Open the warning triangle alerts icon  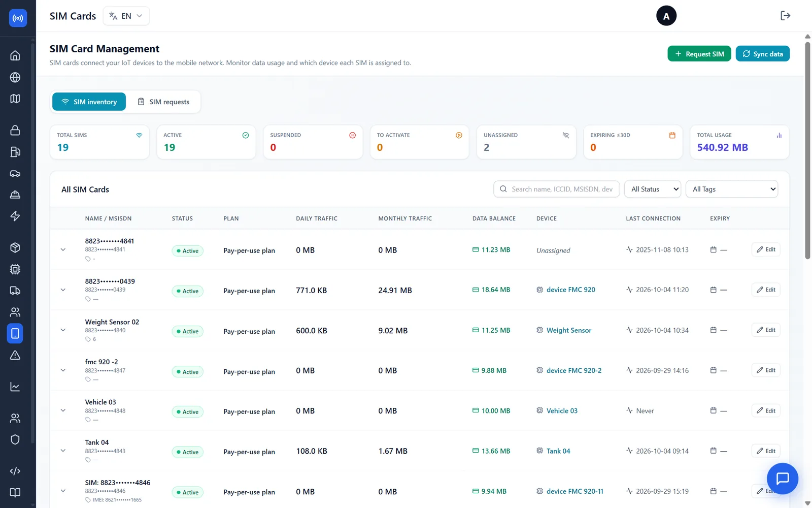point(15,355)
